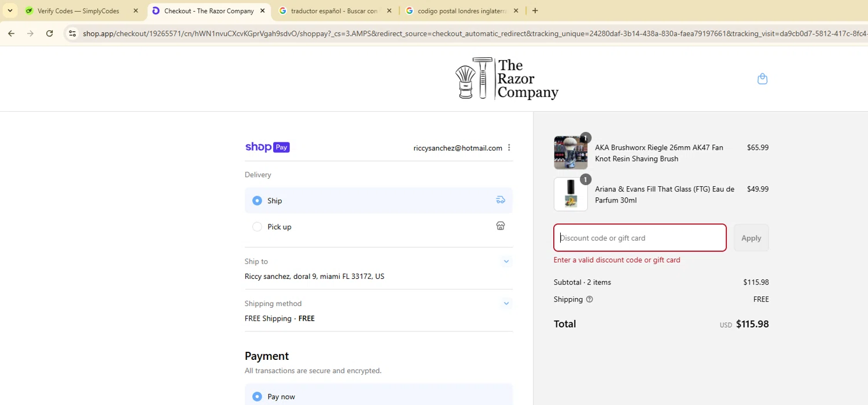Click the Ariana & Evans parfum thumbnail
This screenshot has height=405, width=868.
[x=571, y=194]
